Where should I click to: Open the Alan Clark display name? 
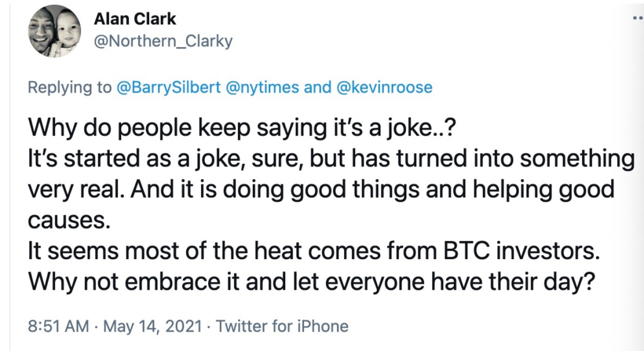click(135, 19)
